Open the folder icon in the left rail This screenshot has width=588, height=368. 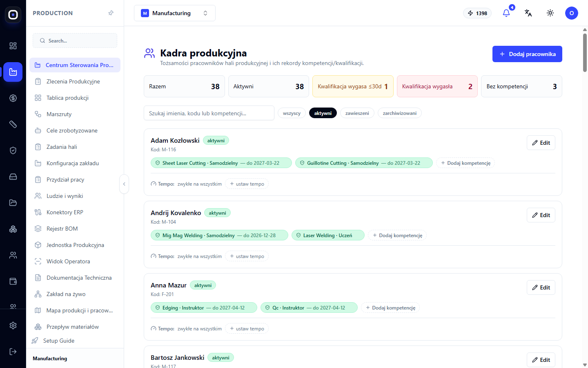[x=13, y=203]
